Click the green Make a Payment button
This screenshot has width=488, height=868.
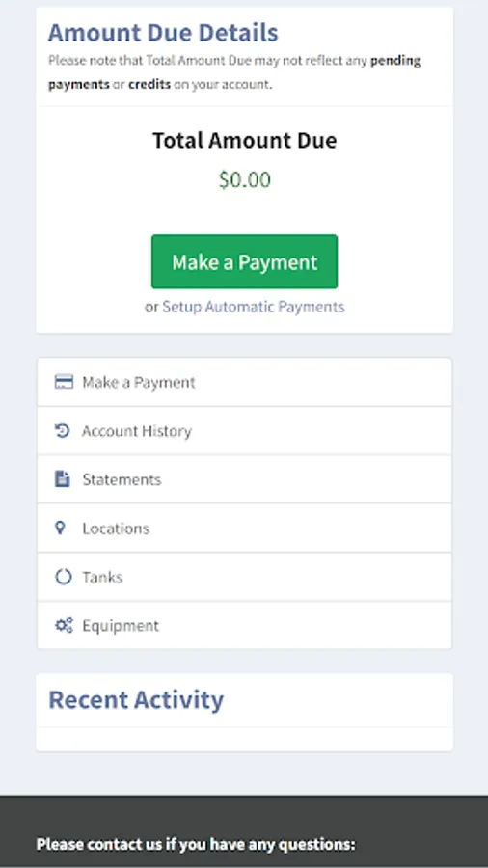(x=245, y=261)
